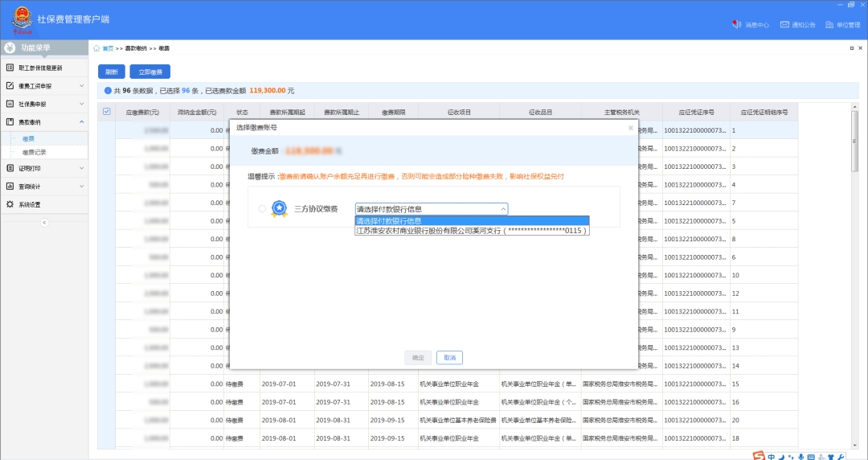Choose the 江苏淮安农村商业银行 account option
The height and width of the screenshot is (460, 868).
pos(472,231)
